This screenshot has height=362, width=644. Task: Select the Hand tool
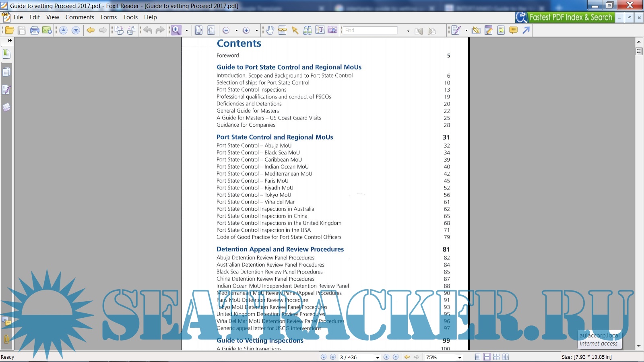pyautogui.click(x=270, y=30)
